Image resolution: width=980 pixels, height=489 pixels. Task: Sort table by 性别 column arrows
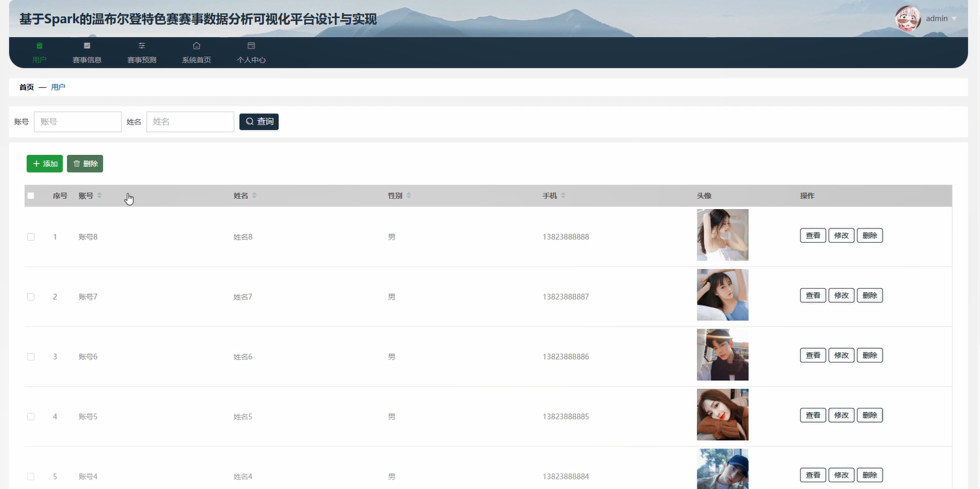[x=409, y=195]
